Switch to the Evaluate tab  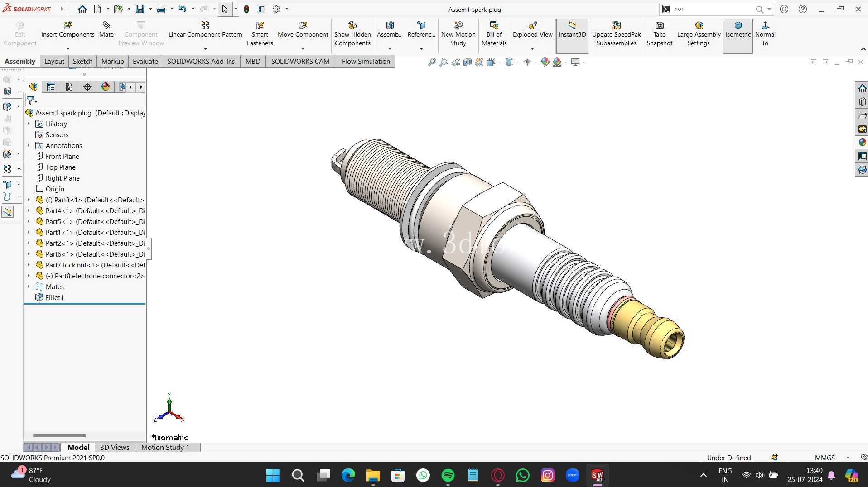point(145,62)
